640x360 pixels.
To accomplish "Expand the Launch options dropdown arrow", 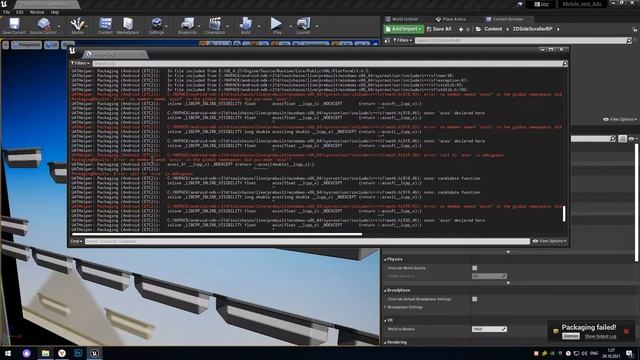I will click(x=317, y=26).
